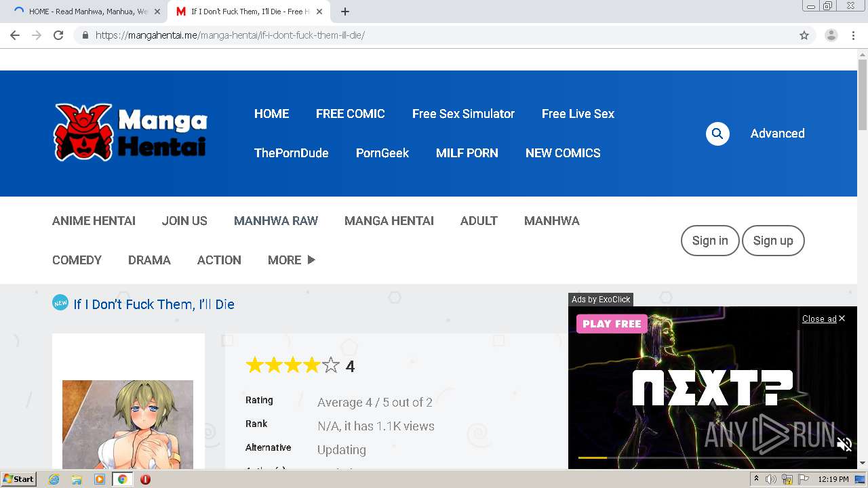Click the Ads by ExoClick label
Image resolution: width=868 pixels, height=488 pixels.
pos(601,300)
